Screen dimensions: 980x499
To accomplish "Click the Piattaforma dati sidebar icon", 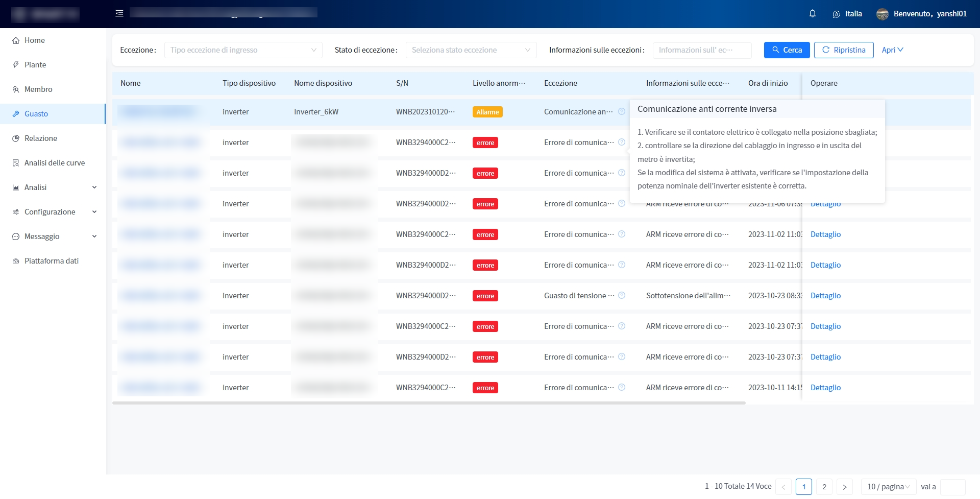I will tap(16, 261).
